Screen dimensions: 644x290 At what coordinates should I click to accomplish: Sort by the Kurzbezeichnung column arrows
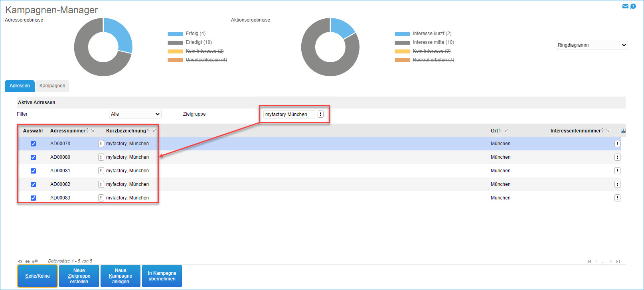(x=148, y=130)
